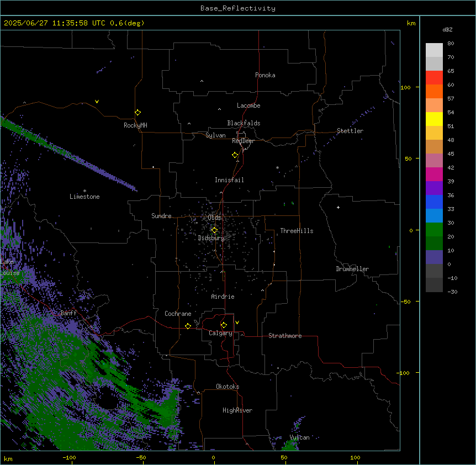
Task: Click the ThreeHills label
Action: 297,231
